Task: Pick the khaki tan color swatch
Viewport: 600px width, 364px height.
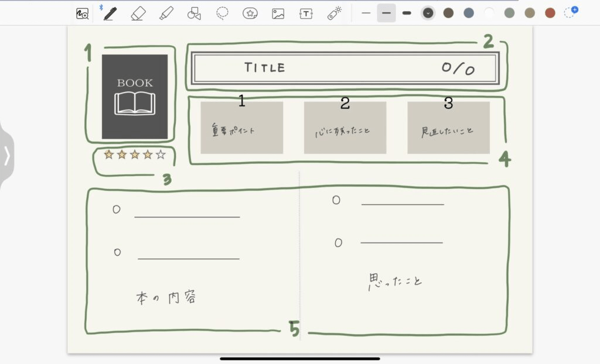Action: point(530,13)
